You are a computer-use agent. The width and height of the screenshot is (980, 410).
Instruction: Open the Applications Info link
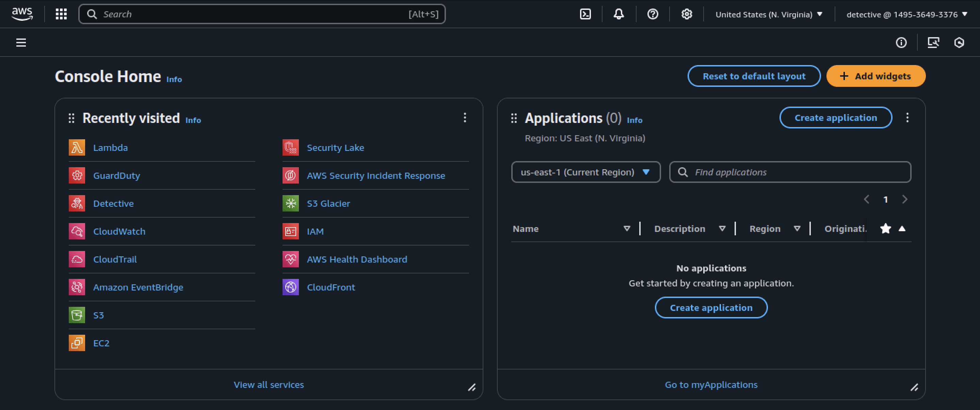pyautogui.click(x=634, y=120)
